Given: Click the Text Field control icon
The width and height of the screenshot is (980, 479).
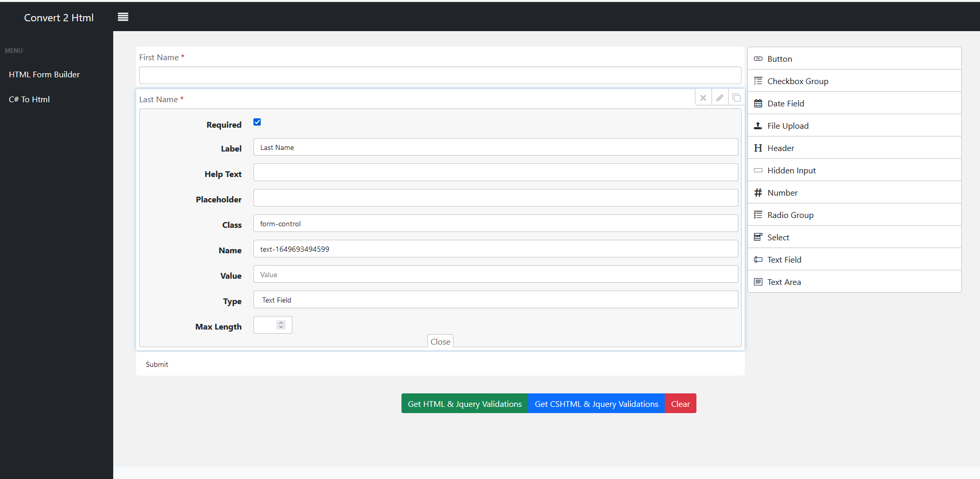Looking at the screenshot, I should tap(758, 259).
